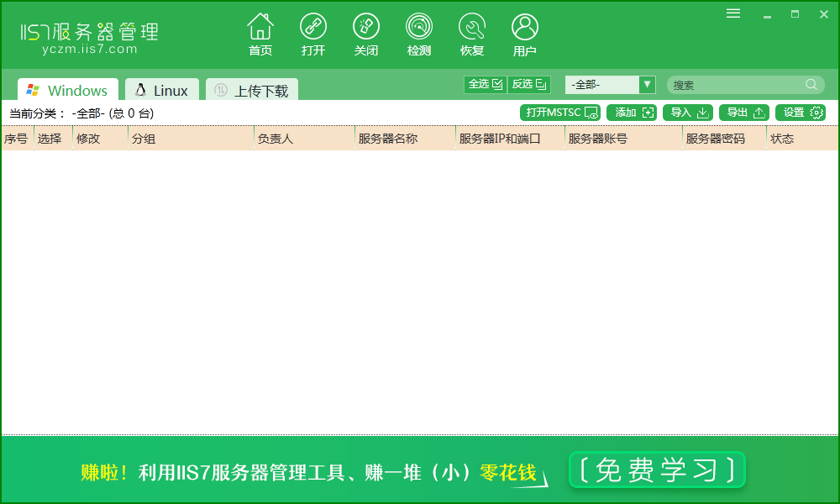Screen dimensions: 840x504
Task: Launch remote desktop via 打开MSTSC button
Action: (559, 112)
